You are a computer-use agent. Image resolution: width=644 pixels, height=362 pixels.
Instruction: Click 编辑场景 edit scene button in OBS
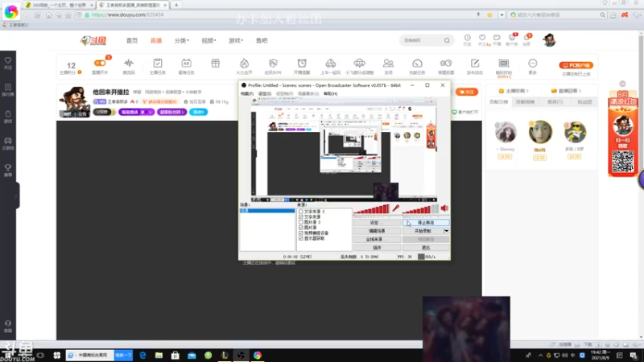(377, 231)
